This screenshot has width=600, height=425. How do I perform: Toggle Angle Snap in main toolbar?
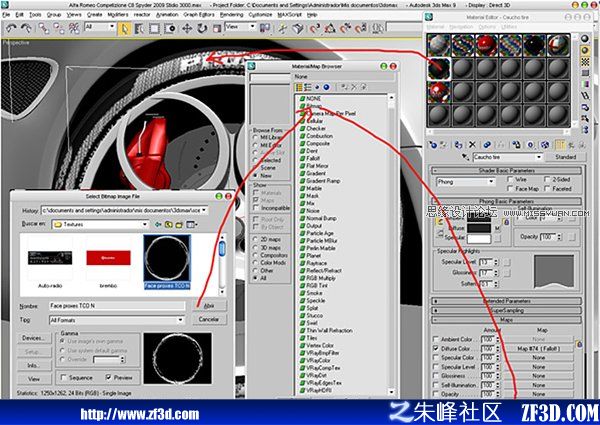click(x=330, y=28)
